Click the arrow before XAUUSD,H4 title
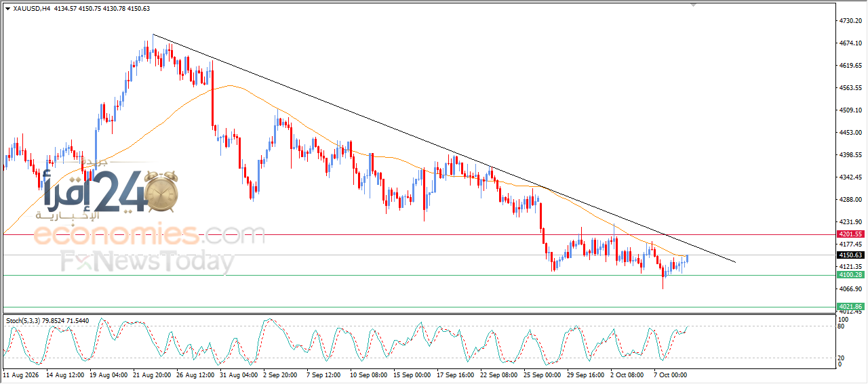868x384 pixels. pyautogui.click(x=7, y=9)
